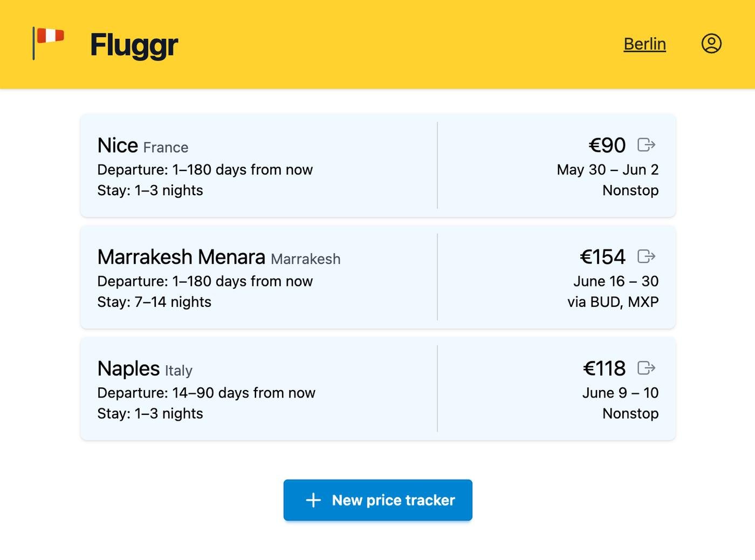
Task: Click the €154 price for Marrakesh
Action: point(603,257)
